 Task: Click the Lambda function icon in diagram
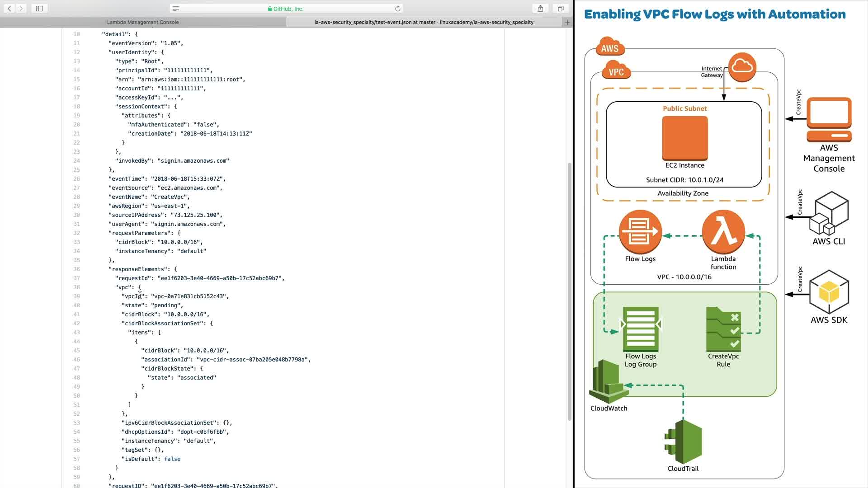coord(723,232)
